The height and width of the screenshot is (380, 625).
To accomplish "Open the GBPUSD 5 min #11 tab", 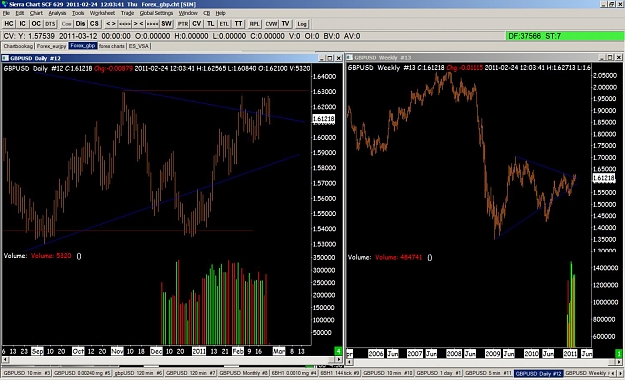I will point(488,373).
